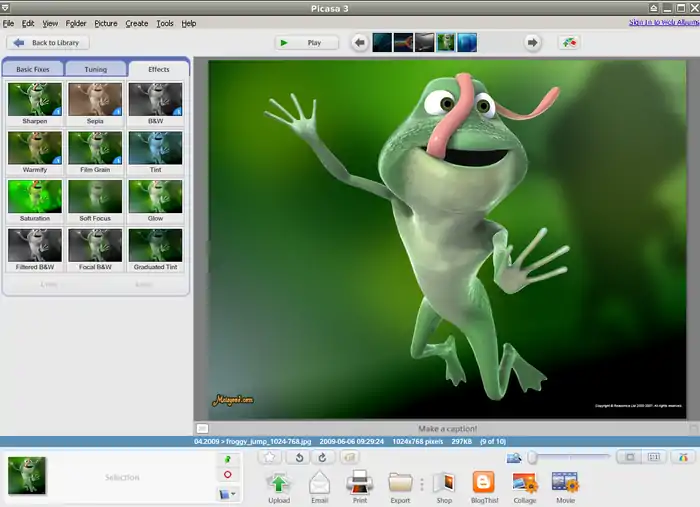Click the BlogThis! icon
Image resolution: width=700 pixels, height=507 pixels.
pyautogui.click(x=484, y=482)
